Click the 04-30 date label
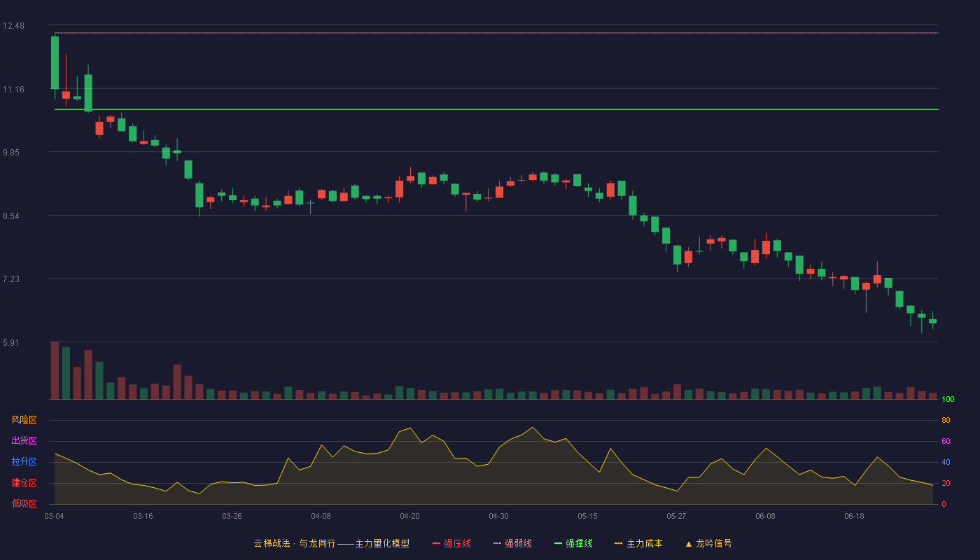The image size is (980, 560). (498, 516)
